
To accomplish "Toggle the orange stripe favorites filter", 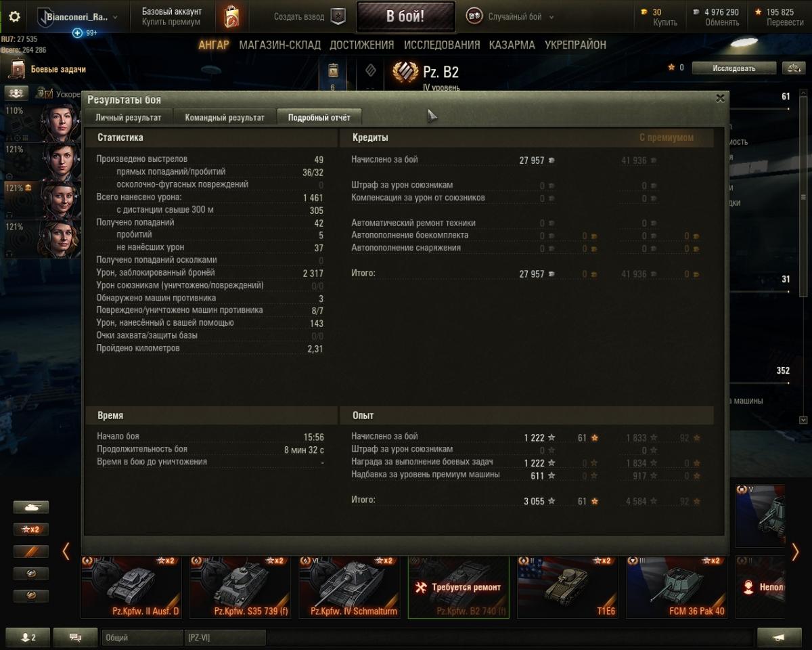I will click(x=31, y=552).
